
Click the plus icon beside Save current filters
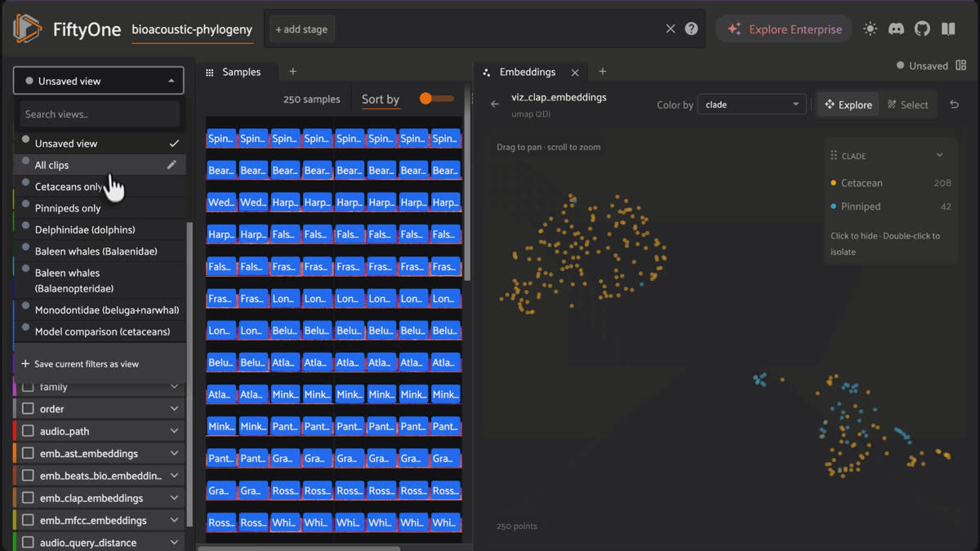(25, 364)
